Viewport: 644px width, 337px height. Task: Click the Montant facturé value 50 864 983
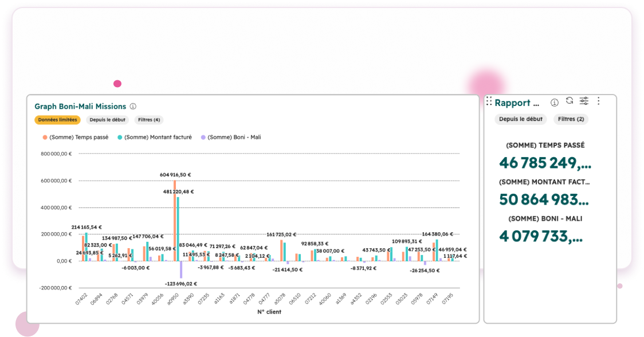point(544,199)
